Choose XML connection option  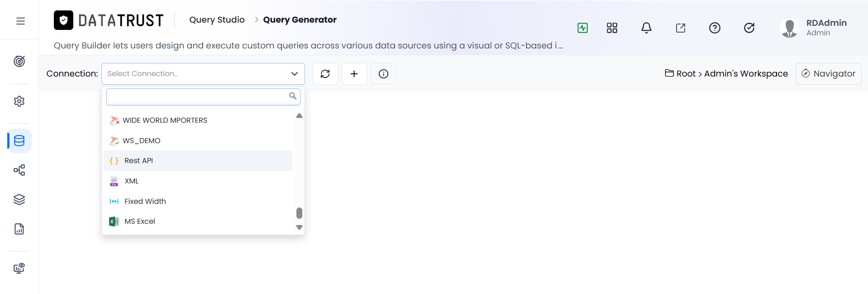(198, 181)
